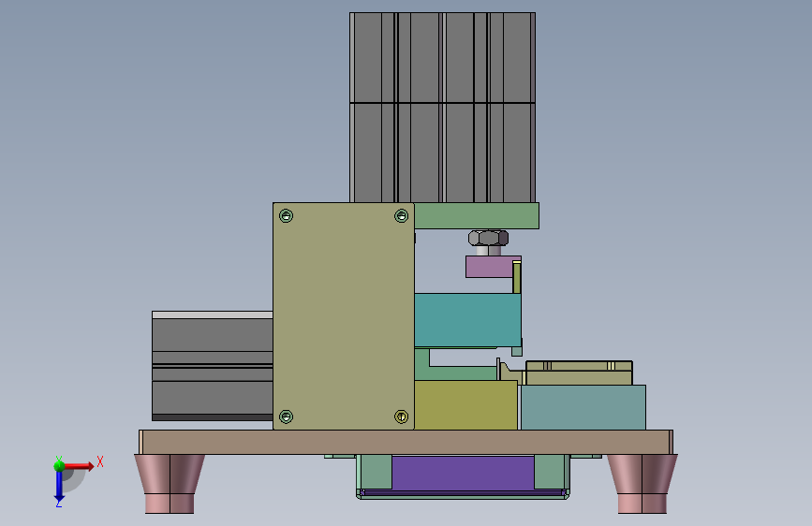812x526 pixels.
Task: Click the green bracket under the top motor
Action: (477, 215)
